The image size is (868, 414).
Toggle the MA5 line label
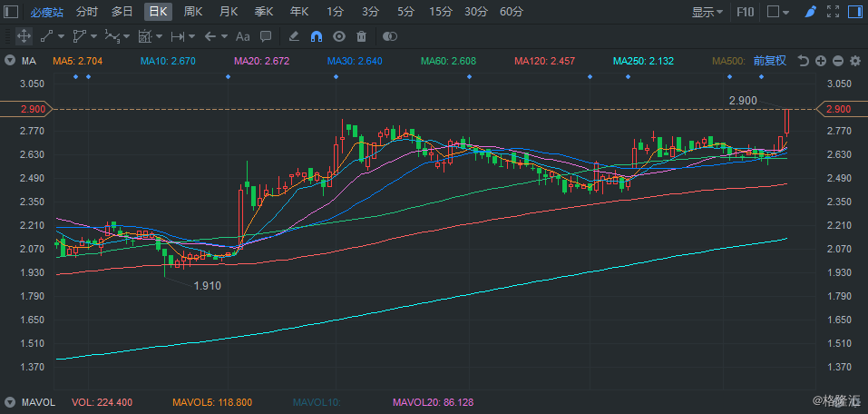[77, 61]
